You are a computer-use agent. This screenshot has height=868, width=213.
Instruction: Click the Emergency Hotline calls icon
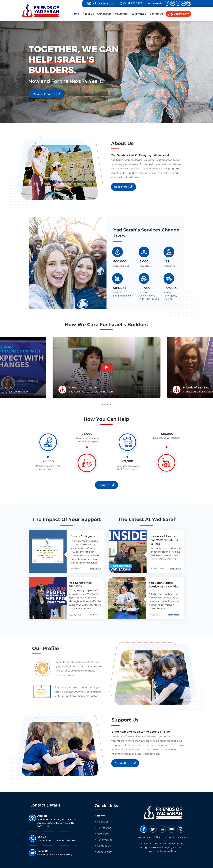[169, 278]
